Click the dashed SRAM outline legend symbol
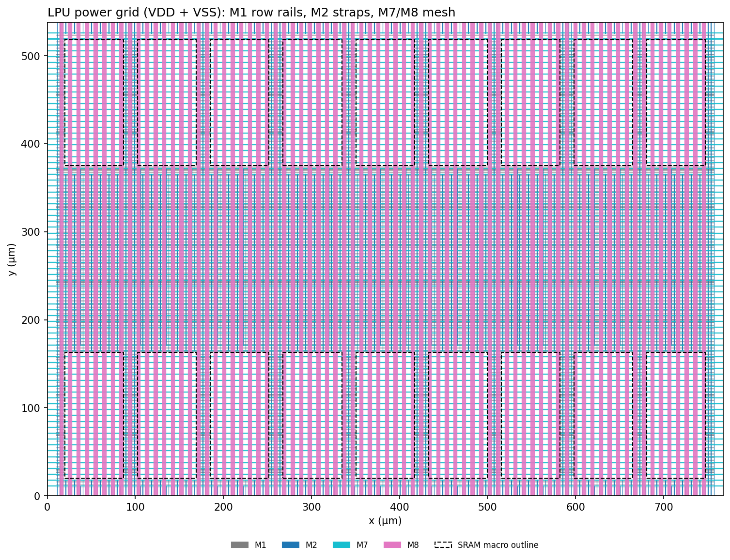Image resolution: width=730 pixels, height=560 pixels. (443, 545)
